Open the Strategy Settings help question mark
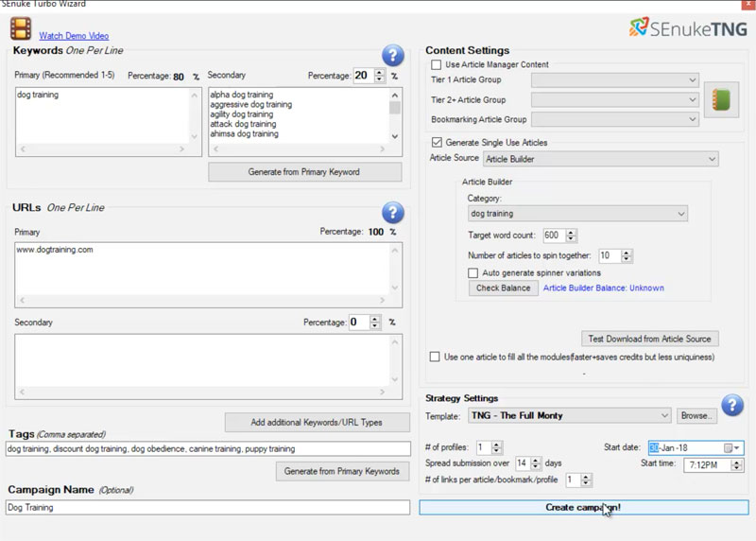 tap(732, 405)
